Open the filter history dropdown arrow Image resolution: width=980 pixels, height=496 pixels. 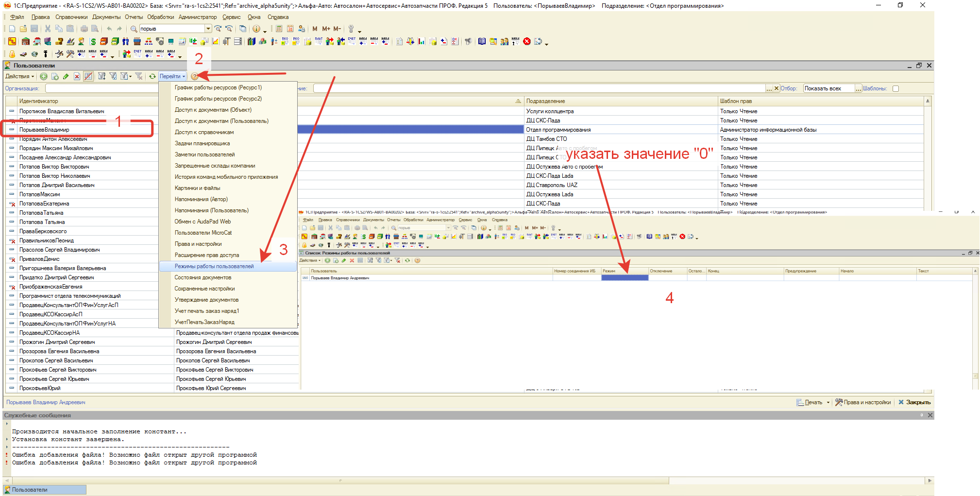(x=130, y=76)
